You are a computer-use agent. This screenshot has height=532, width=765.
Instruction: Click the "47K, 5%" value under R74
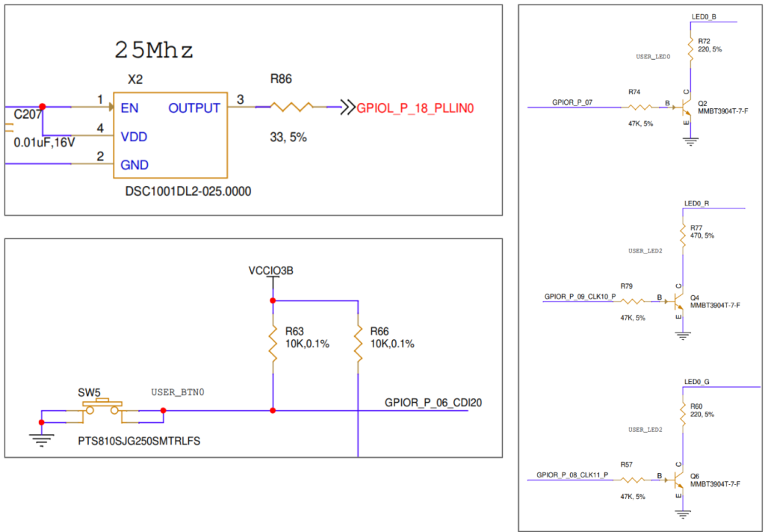[x=640, y=124]
